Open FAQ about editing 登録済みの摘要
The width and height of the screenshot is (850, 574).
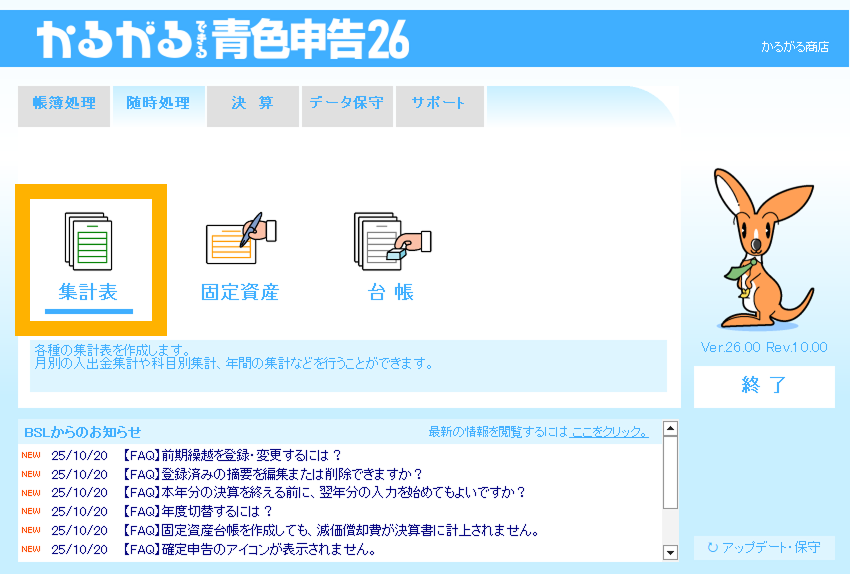[272, 474]
